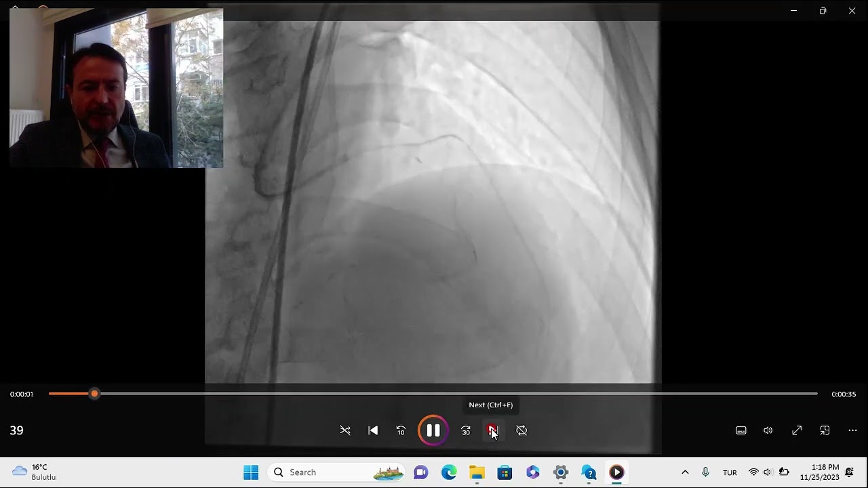Click the system tray speaker icon
Image resolution: width=868 pixels, height=488 pixels.
[768, 472]
